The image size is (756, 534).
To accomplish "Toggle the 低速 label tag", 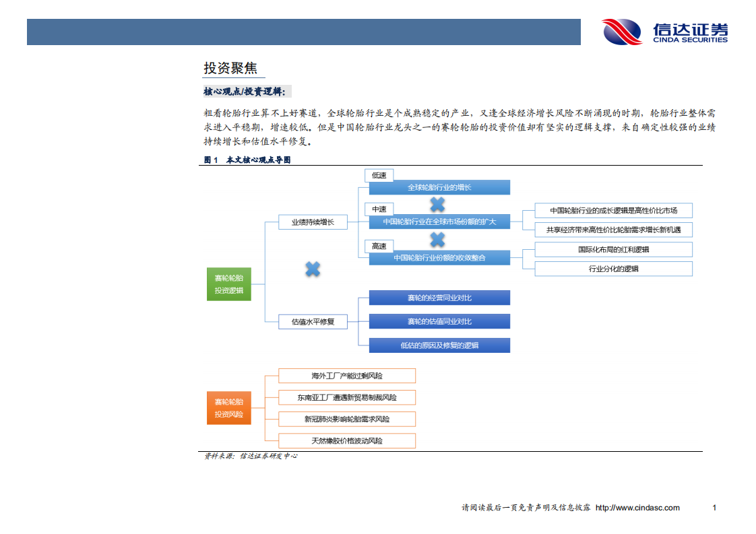I will 379,175.
